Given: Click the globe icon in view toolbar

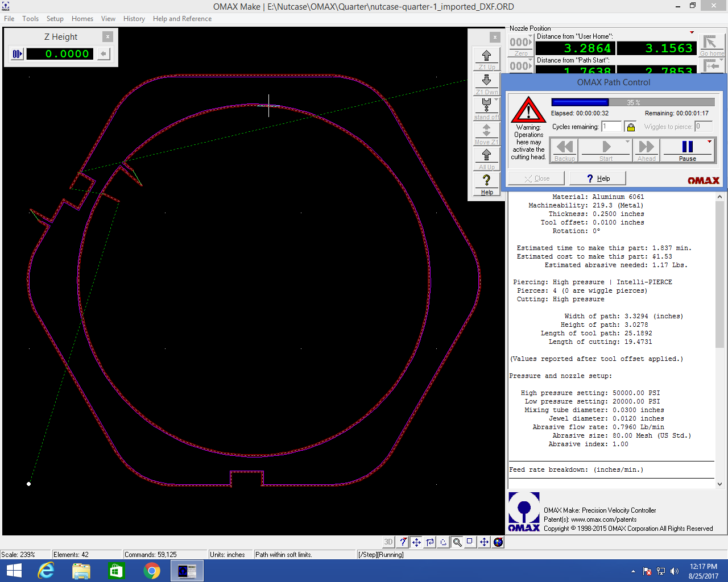Looking at the screenshot, I should click(498, 542).
